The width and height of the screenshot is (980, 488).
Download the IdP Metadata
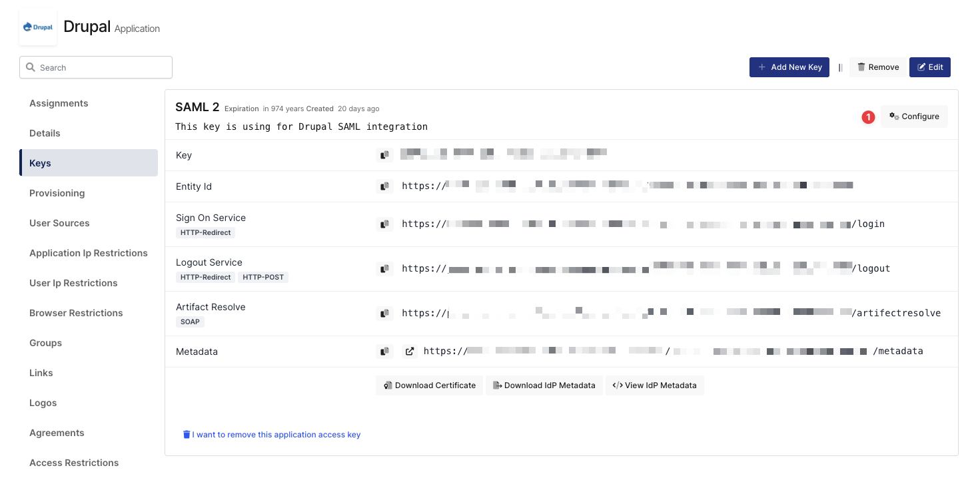coord(544,385)
